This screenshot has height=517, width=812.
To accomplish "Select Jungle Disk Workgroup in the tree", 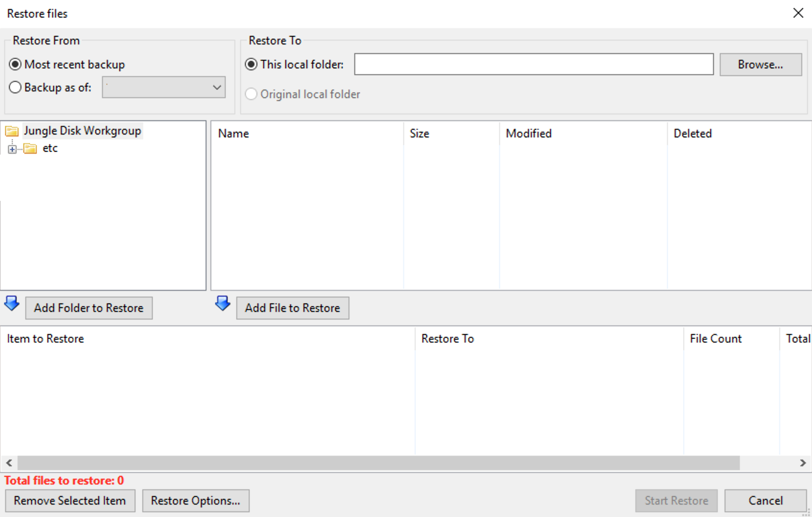I will pos(82,131).
